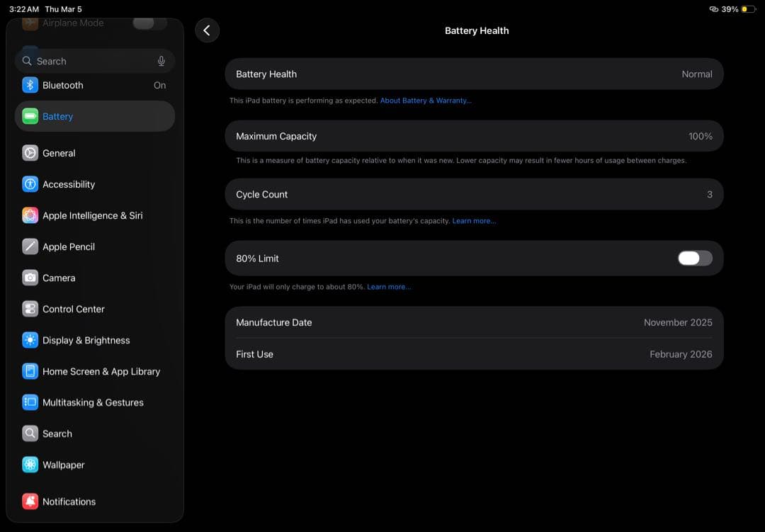Open About Battery & Warranty link

tap(426, 101)
